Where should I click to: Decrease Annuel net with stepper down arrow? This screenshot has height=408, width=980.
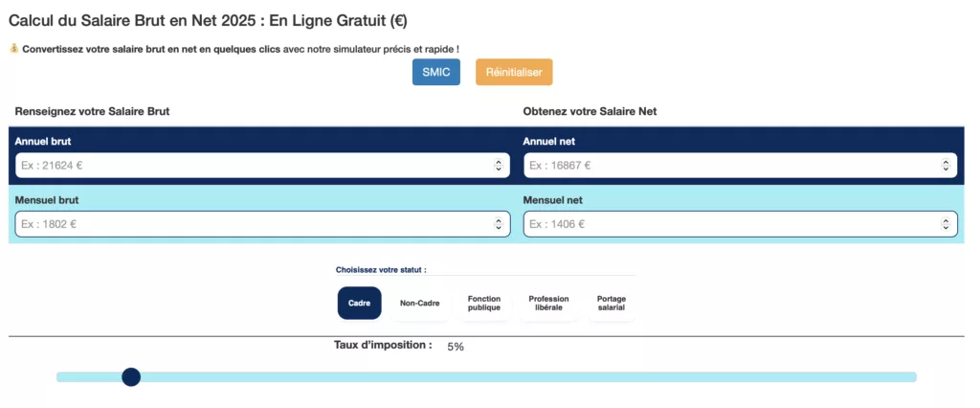[x=946, y=169]
